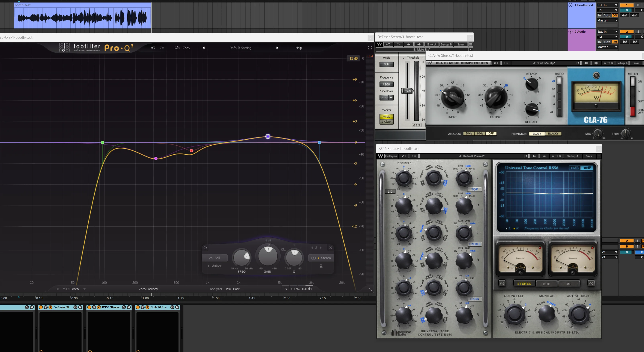Click hot-swap icon on RS56 Stereo device
Image resolution: width=644 pixels, height=352 pixels.
click(x=124, y=307)
